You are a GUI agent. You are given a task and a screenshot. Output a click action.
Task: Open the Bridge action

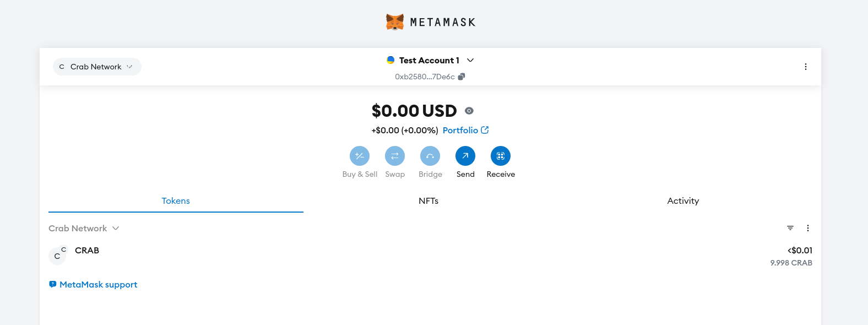point(430,156)
